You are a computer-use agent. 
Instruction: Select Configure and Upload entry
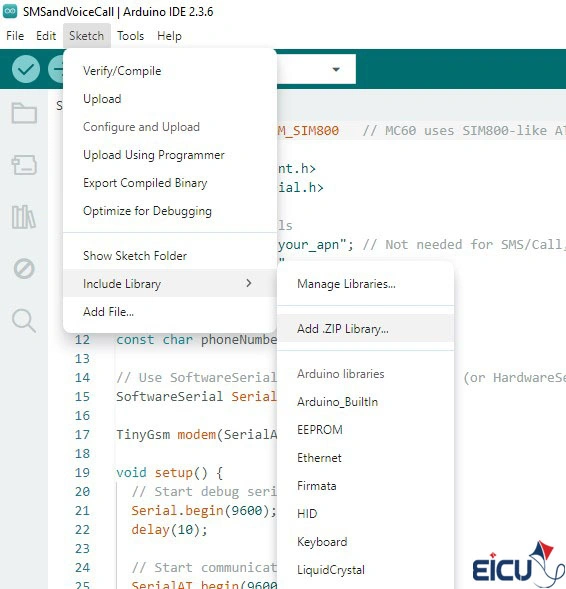(170, 127)
